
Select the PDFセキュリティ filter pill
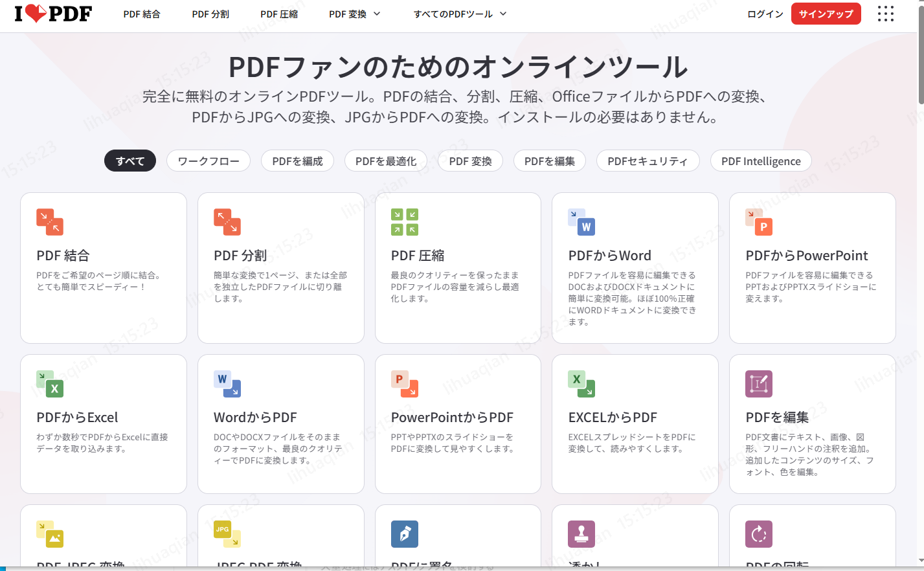[x=648, y=161]
